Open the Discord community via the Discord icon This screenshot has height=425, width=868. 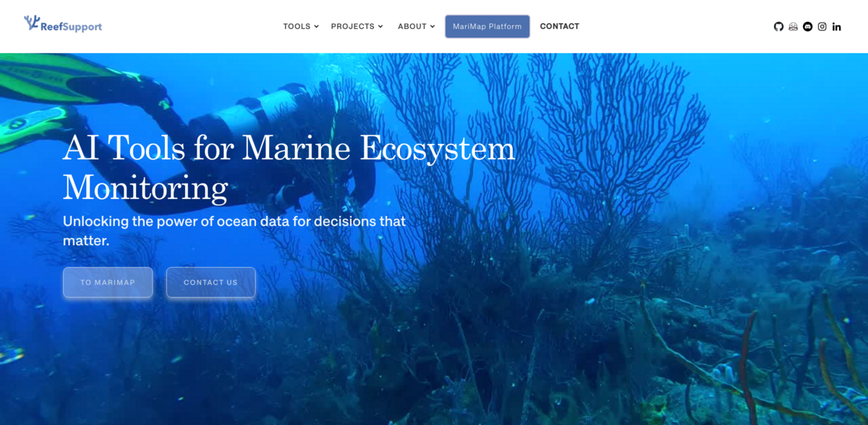click(x=807, y=26)
